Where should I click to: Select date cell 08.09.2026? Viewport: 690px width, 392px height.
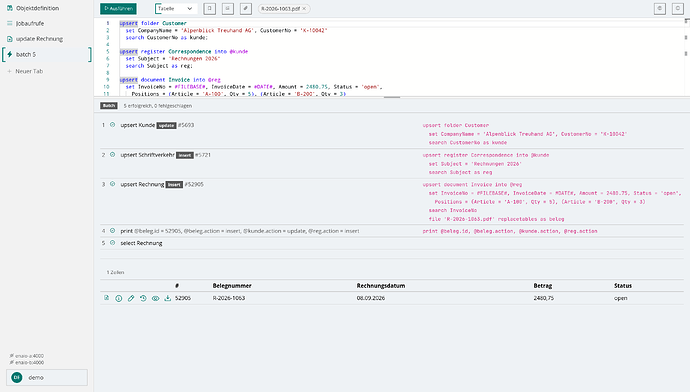(371, 298)
